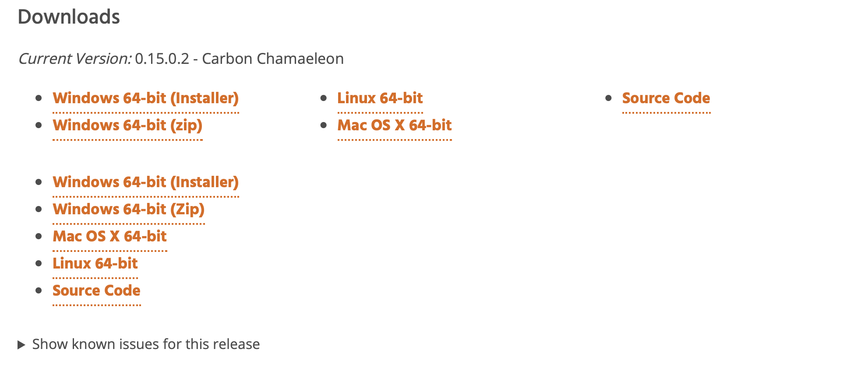Click Windows 64-bit (Installer) in the single-column list
Image resolution: width=868 pixels, height=370 pixels.
[145, 182]
